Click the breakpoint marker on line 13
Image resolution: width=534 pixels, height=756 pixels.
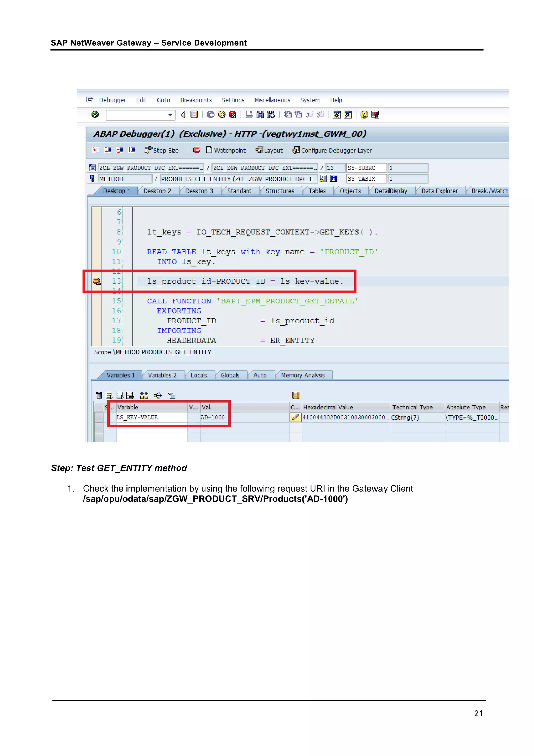96,281
